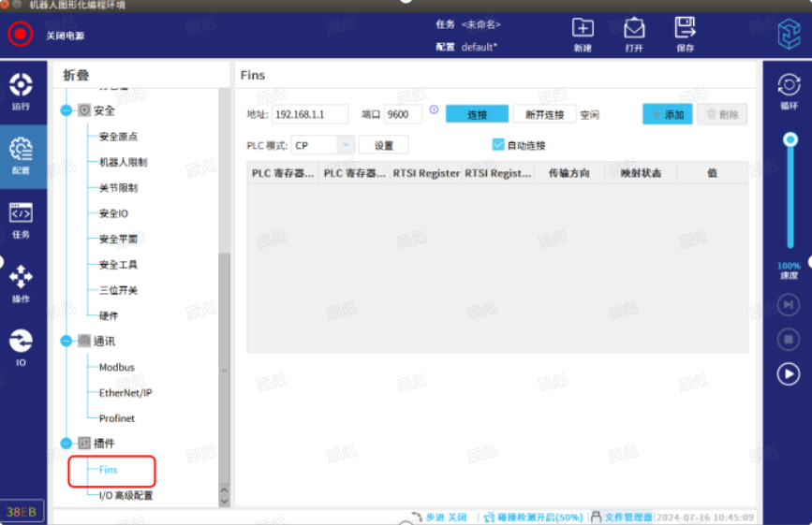This screenshot has height=525, width=812.
Task: Click the 保存 save icon
Action: click(685, 29)
